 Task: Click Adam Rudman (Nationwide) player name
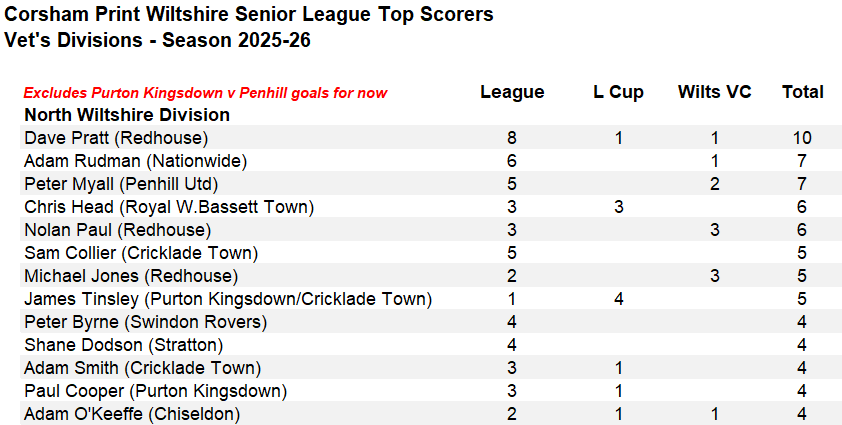pyautogui.click(x=135, y=161)
